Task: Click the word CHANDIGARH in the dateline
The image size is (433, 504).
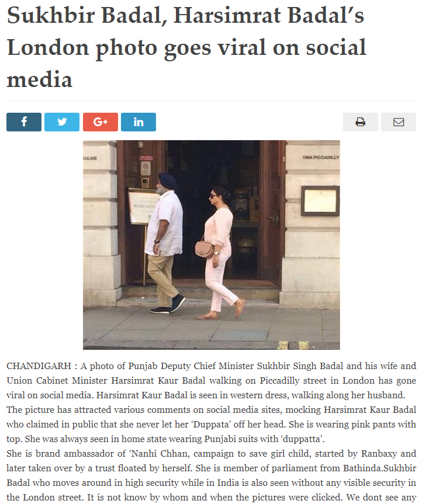Action: click(x=39, y=366)
